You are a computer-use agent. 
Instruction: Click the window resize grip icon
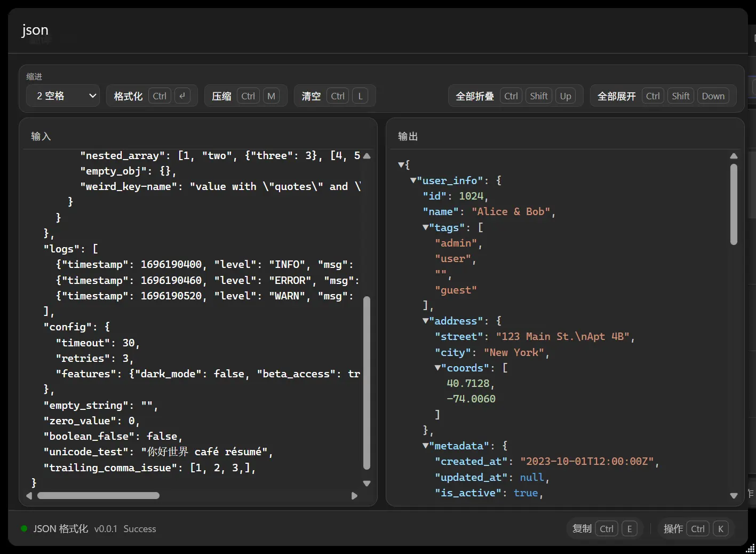[751, 549]
